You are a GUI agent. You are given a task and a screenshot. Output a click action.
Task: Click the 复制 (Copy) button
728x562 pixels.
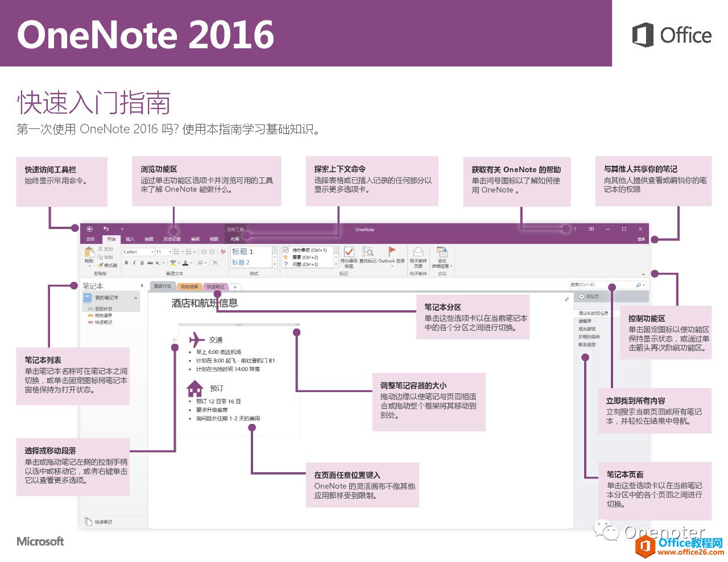[x=105, y=257]
